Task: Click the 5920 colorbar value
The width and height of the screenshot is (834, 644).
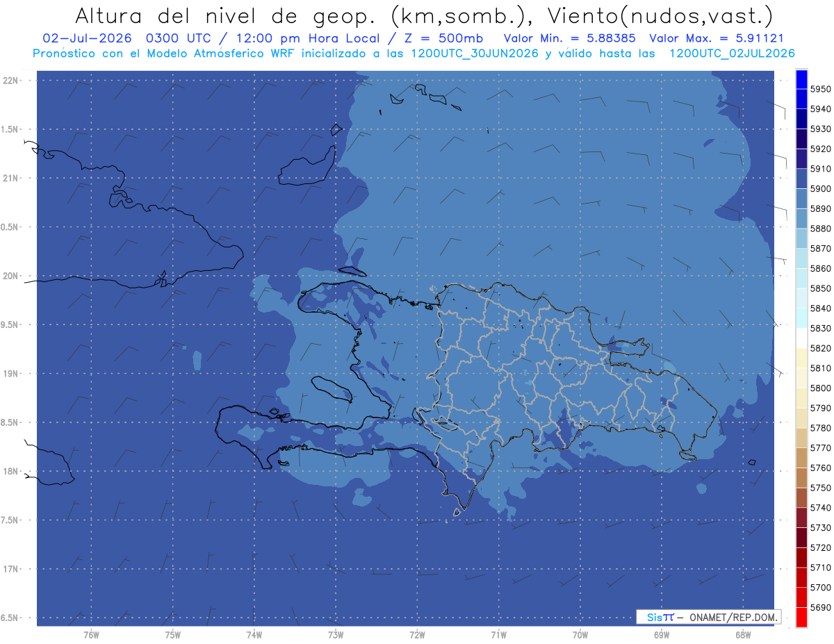Action: click(x=821, y=149)
